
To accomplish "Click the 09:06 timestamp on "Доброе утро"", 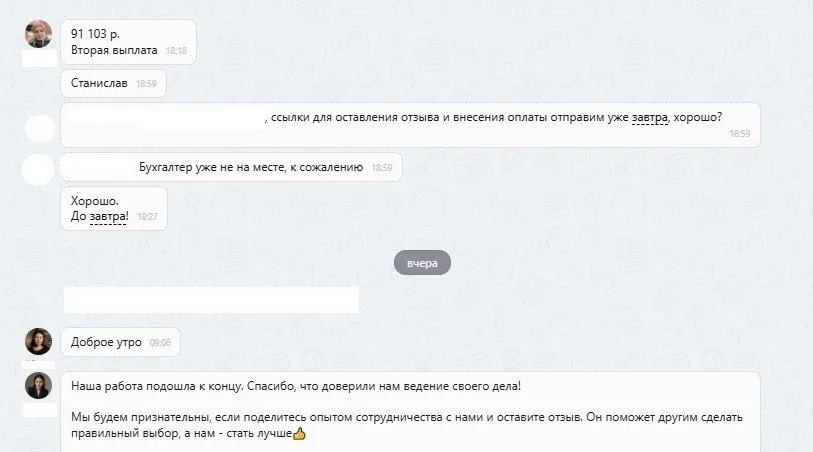I will click(x=160, y=343).
